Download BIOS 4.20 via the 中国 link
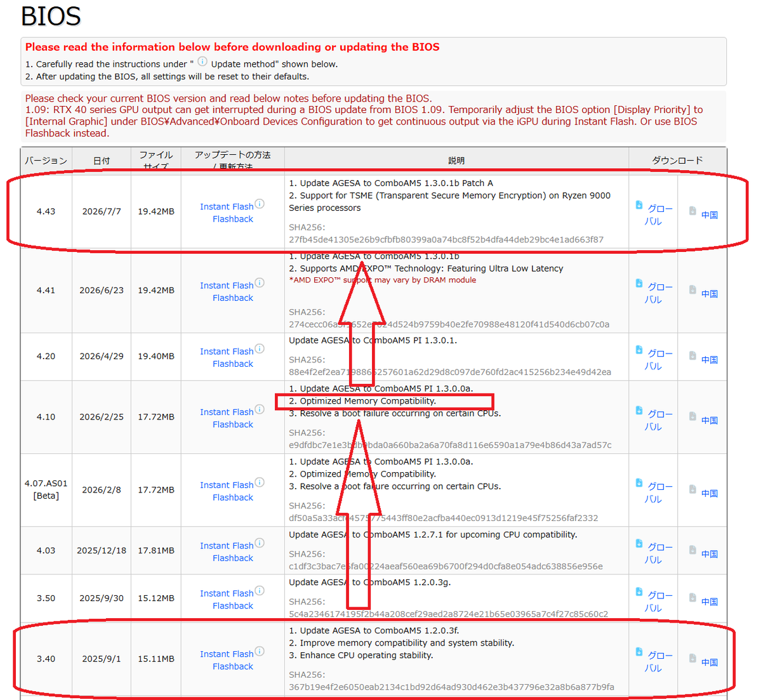This screenshot has width=761, height=700. tap(710, 360)
